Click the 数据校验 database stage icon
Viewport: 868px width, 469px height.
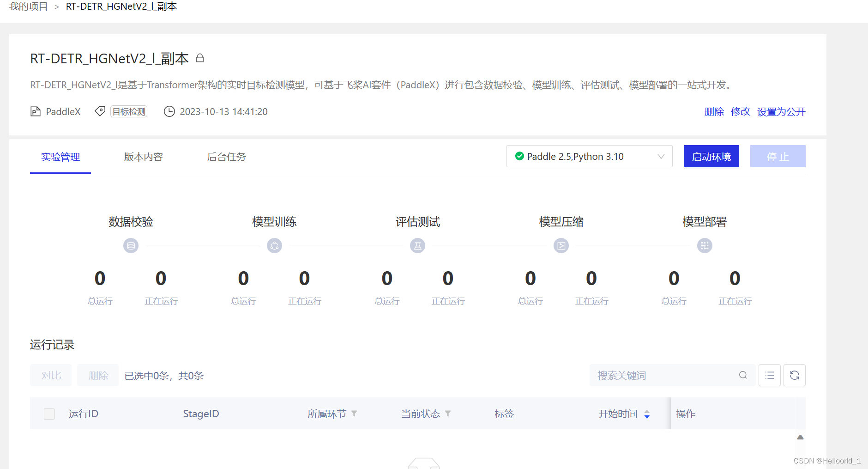131,245
